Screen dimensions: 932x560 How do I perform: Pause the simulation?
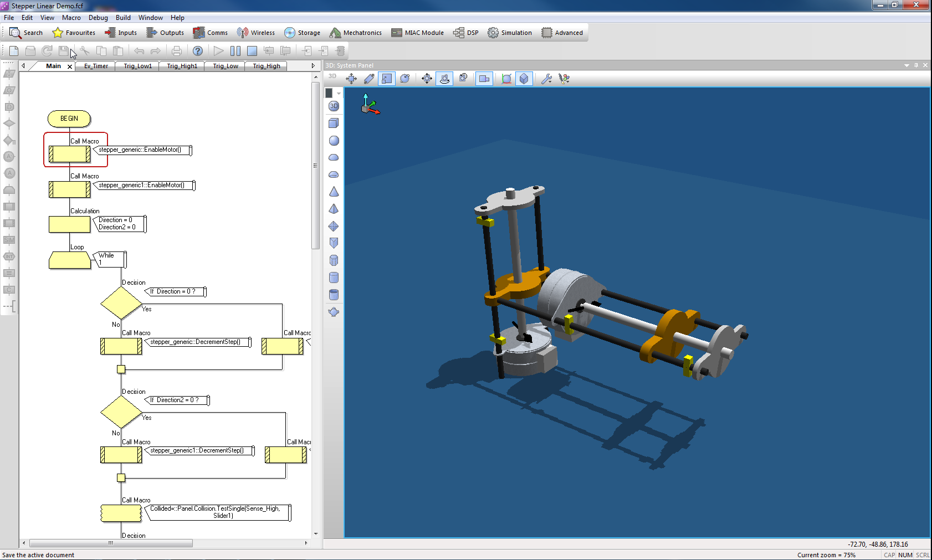point(235,51)
